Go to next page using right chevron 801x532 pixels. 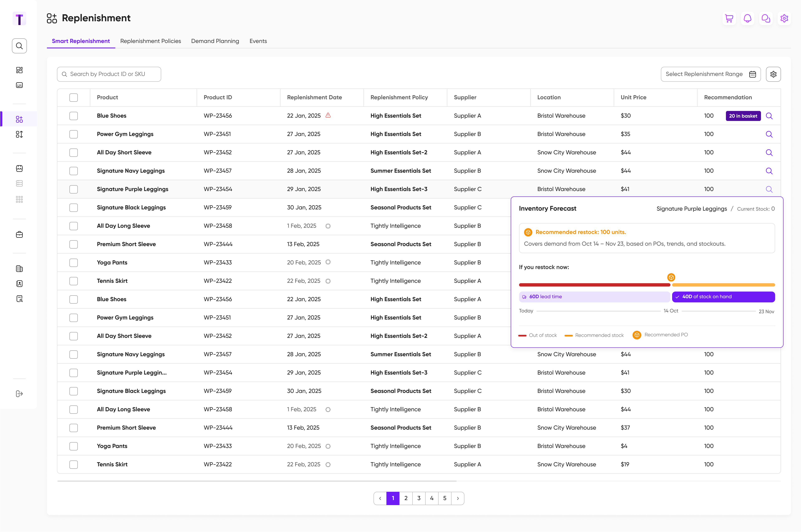click(458, 498)
